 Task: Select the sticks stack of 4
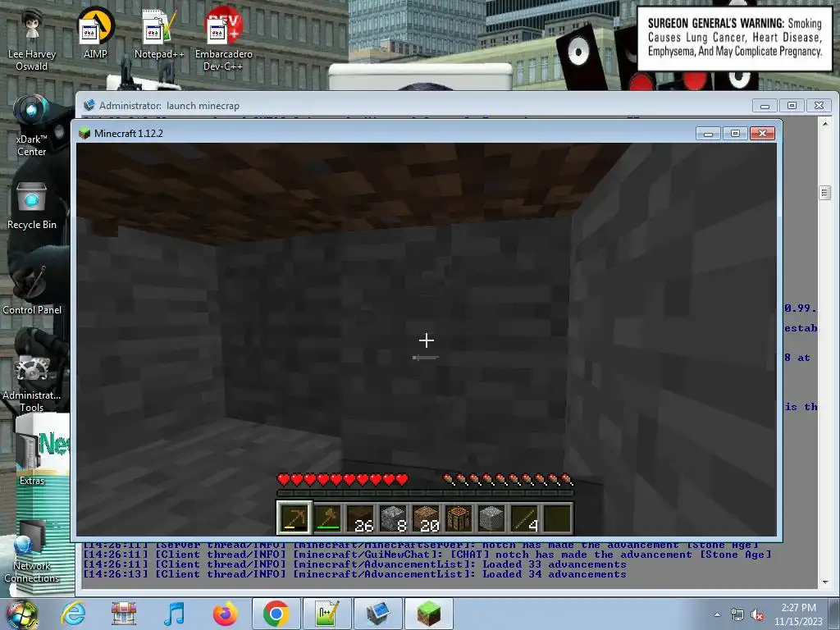[524, 518]
